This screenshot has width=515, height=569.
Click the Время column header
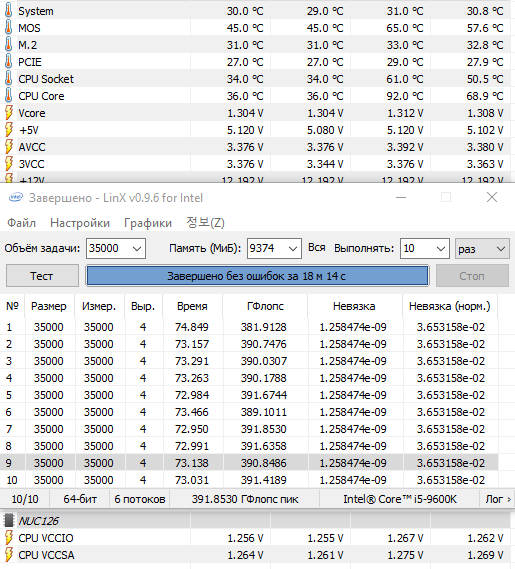click(x=192, y=306)
